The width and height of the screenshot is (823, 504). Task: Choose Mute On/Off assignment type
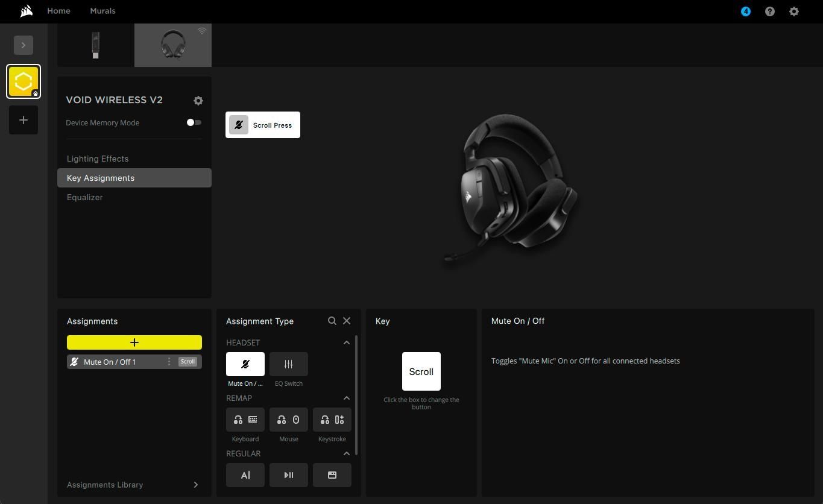[245, 364]
